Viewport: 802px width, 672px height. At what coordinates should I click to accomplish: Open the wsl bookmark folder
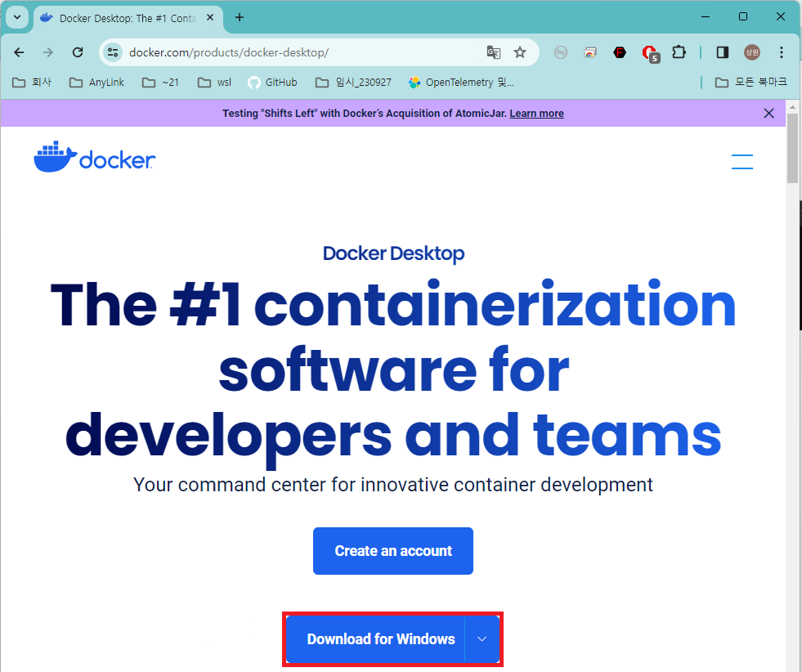214,83
